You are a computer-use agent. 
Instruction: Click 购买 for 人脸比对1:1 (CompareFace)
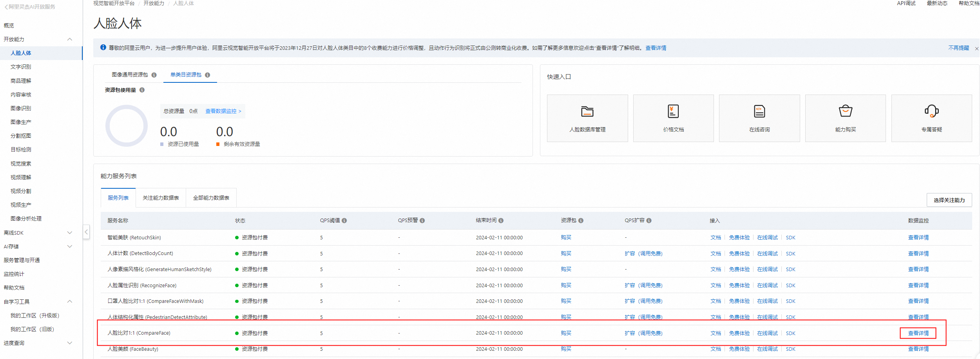pyautogui.click(x=566, y=333)
